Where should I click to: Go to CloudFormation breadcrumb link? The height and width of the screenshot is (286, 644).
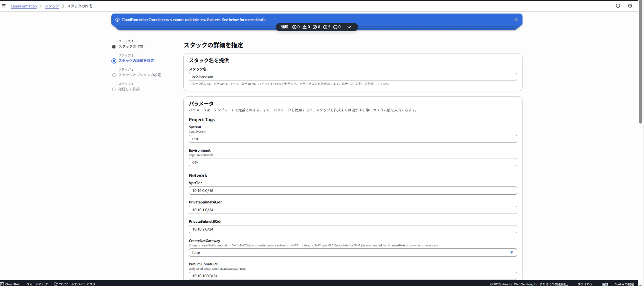[24, 6]
